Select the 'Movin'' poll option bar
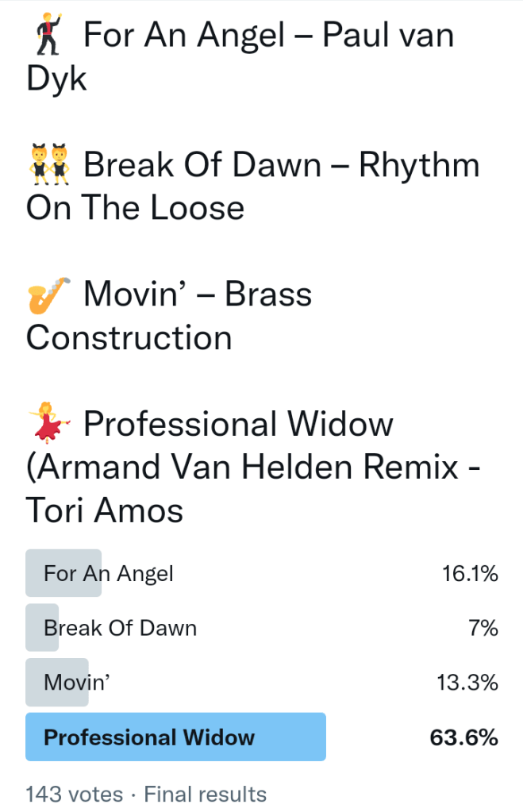523x812 pixels. click(76, 682)
